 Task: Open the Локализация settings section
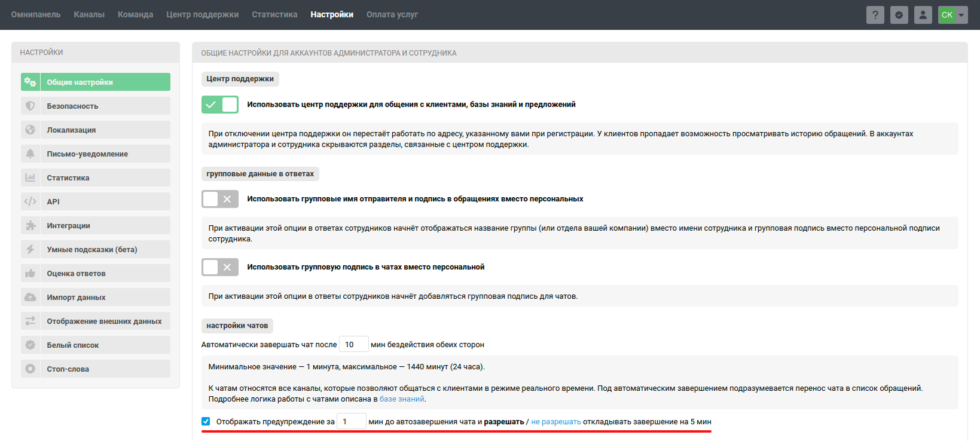coord(96,130)
